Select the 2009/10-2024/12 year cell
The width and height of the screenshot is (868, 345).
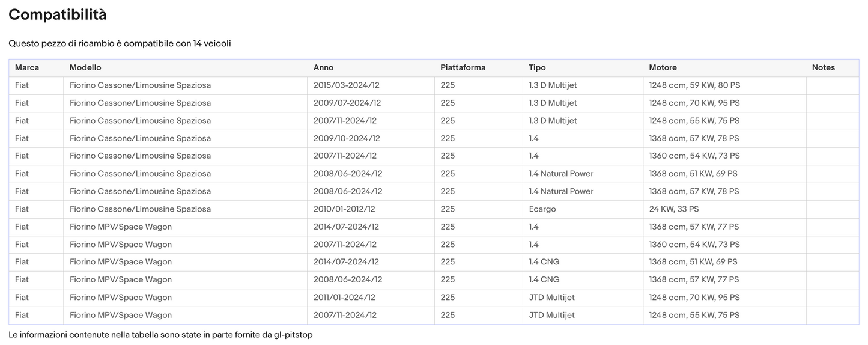pos(347,138)
